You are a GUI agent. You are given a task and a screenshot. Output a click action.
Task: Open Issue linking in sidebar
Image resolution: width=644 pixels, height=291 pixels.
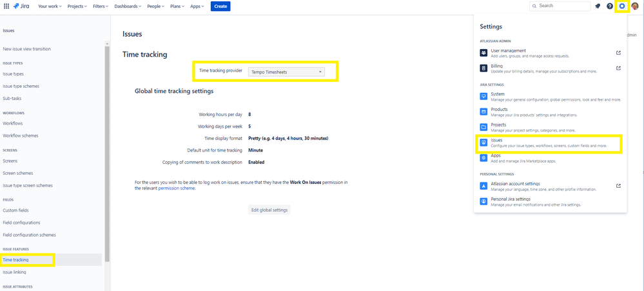click(14, 272)
